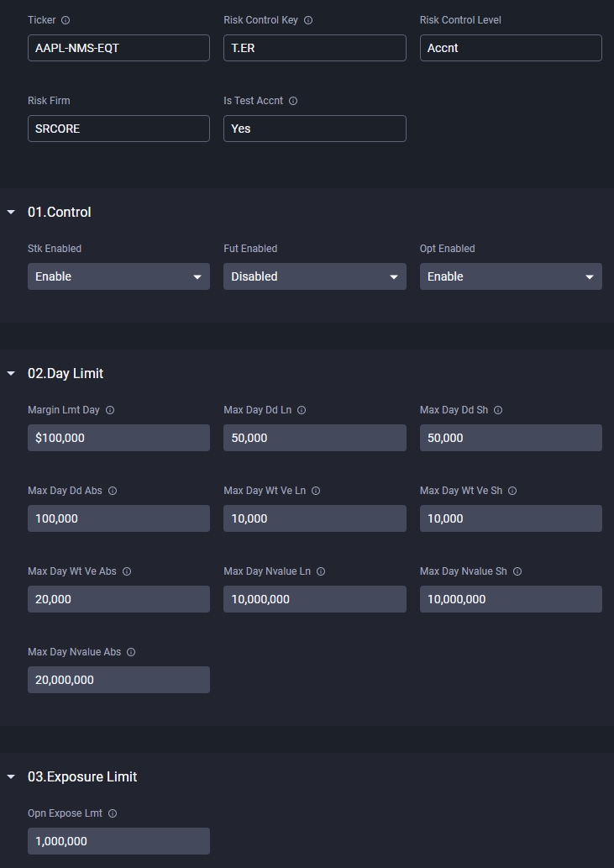Click the Risk Firm field showing SRCORE

tap(118, 129)
